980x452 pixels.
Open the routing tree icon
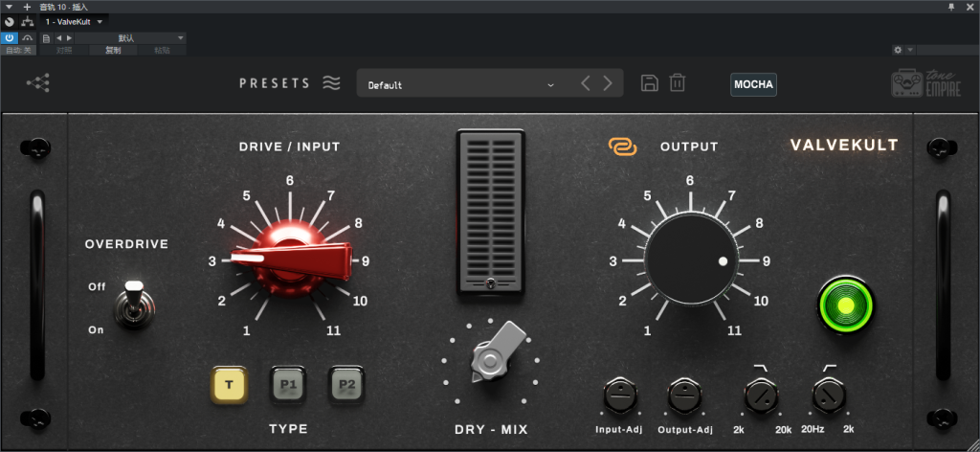[x=27, y=21]
